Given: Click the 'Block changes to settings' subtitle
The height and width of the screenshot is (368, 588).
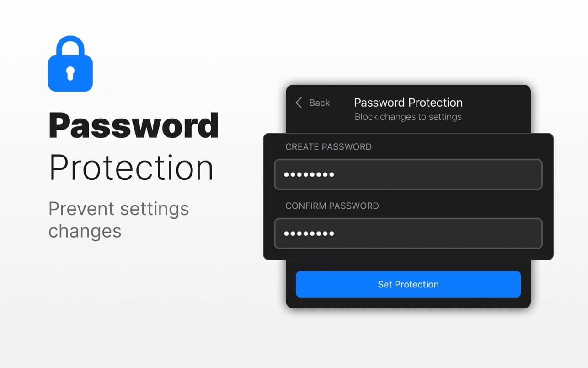Looking at the screenshot, I should (x=408, y=117).
